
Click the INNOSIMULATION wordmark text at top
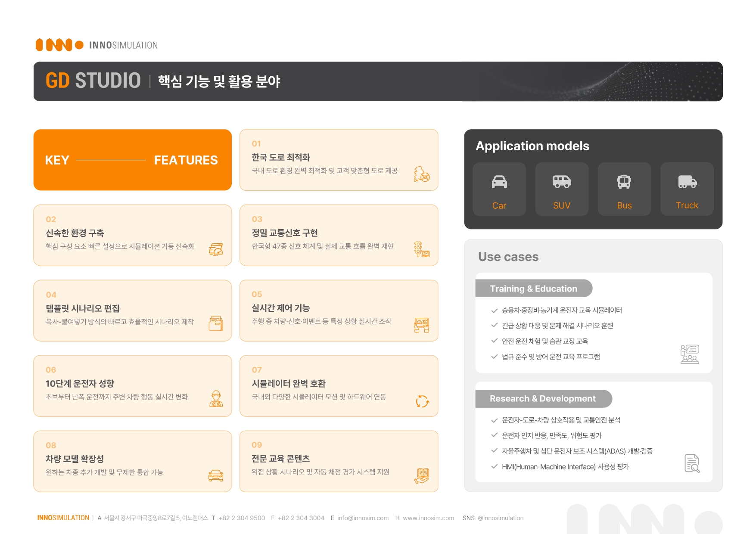(x=124, y=45)
